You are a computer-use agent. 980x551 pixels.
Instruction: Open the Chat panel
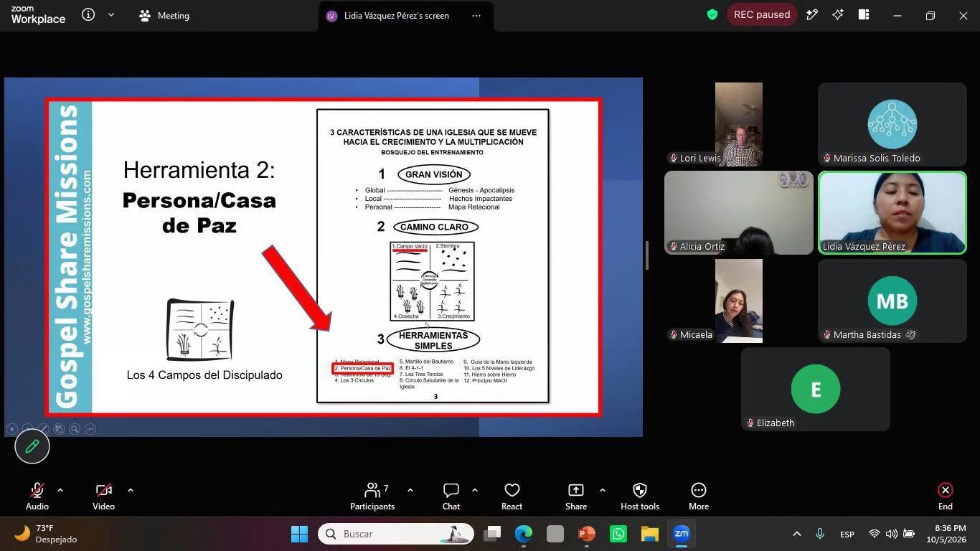coord(451,491)
